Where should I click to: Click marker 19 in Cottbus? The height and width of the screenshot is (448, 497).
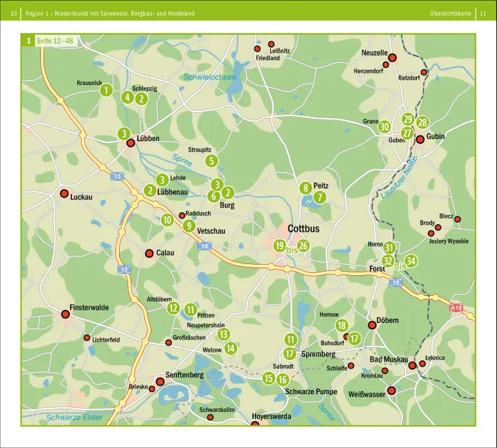(x=279, y=245)
